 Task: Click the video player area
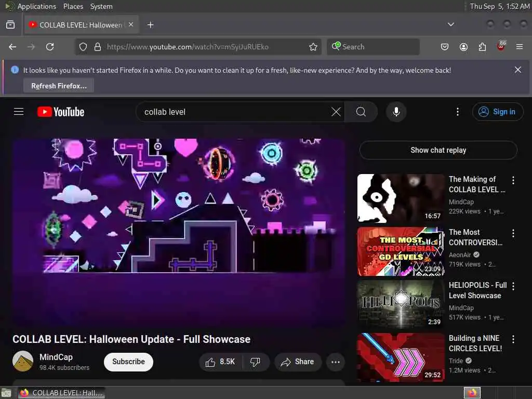179,232
